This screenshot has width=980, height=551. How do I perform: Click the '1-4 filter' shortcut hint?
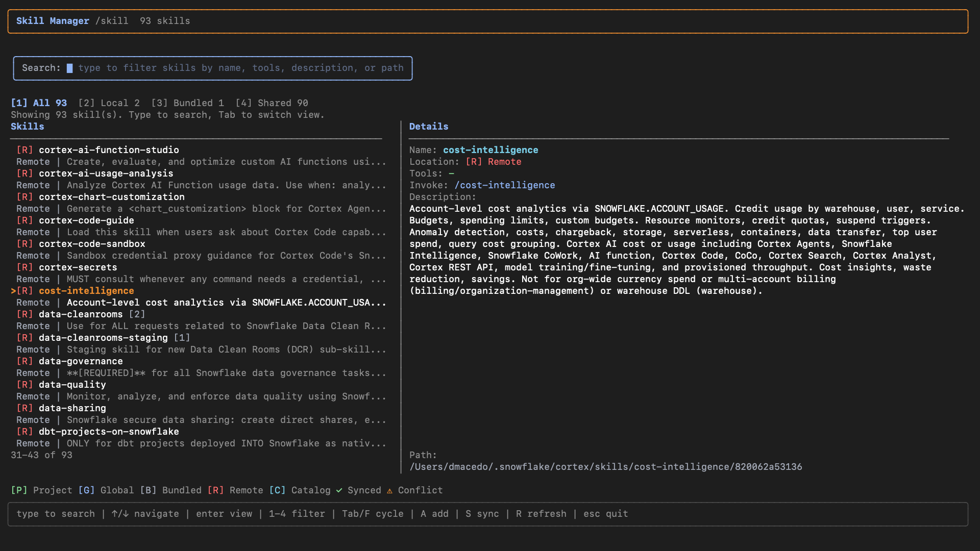[x=297, y=514]
